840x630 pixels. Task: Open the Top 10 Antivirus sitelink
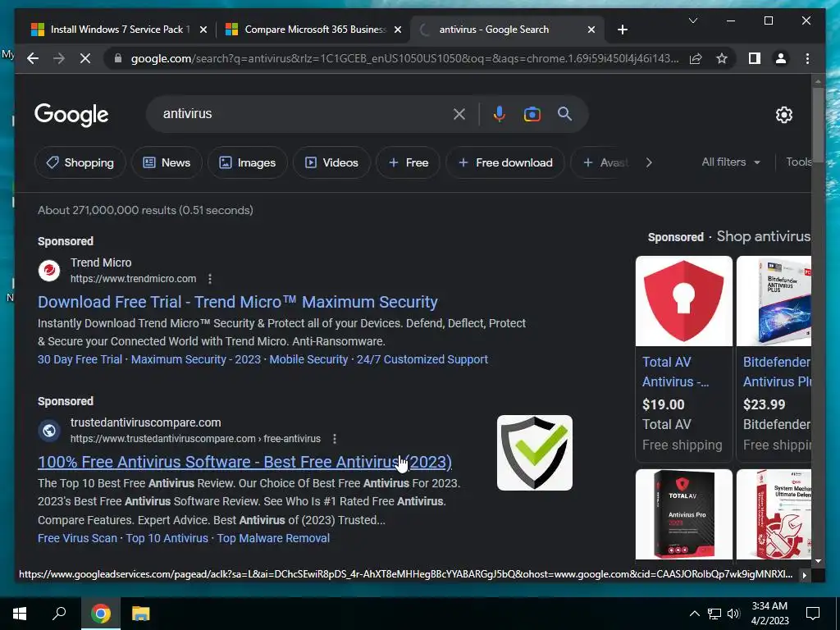pyautogui.click(x=167, y=538)
